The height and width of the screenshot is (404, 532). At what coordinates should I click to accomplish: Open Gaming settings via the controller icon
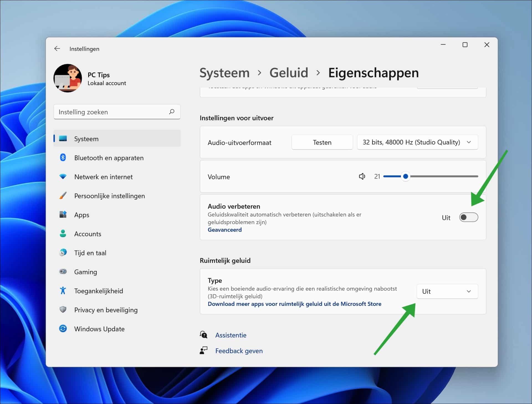(x=63, y=272)
